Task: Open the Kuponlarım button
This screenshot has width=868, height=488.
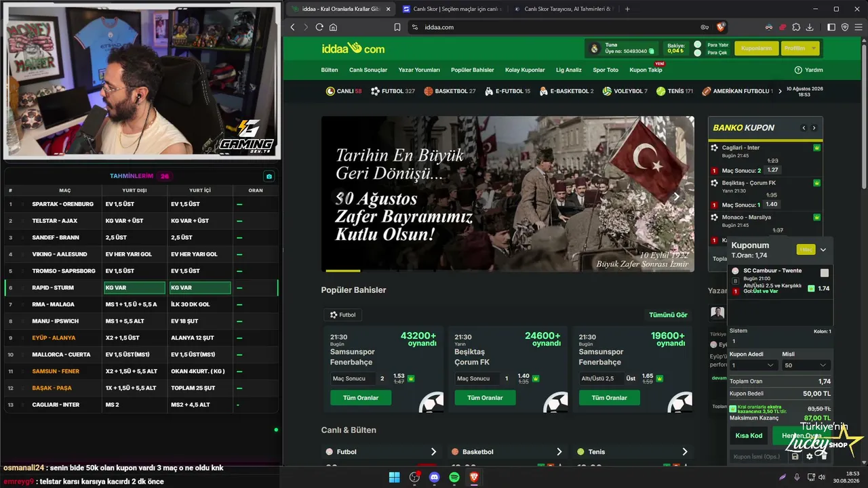Action: 756,48
